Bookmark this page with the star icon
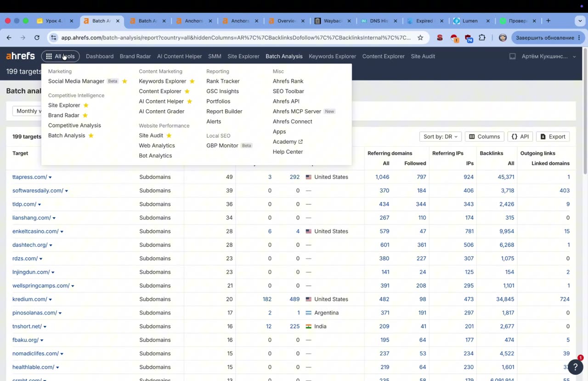This screenshot has width=588, height=381. [x=420, y=38]
